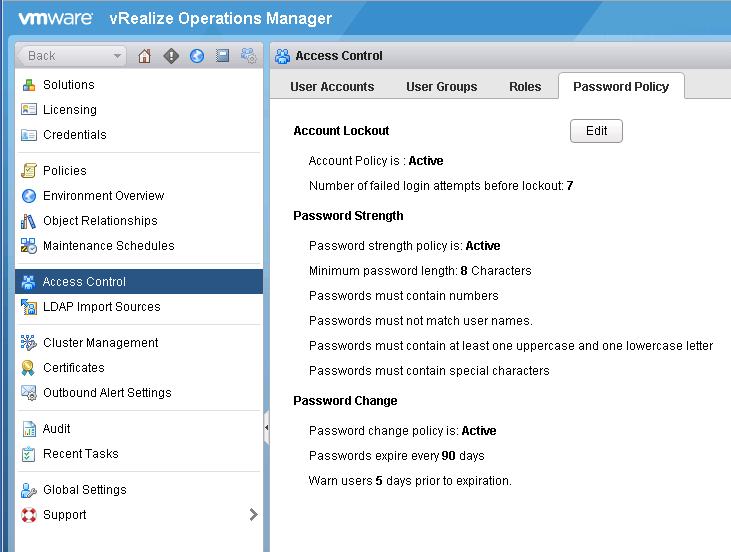The image size is (731, 552).
Task: Click 'Minimum password length: 8 Characters' text
Action: pos(420,271)
